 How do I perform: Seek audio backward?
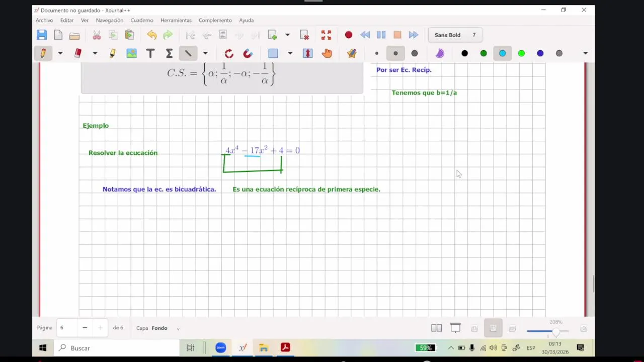pyautogui.click(x=365, y=35)
